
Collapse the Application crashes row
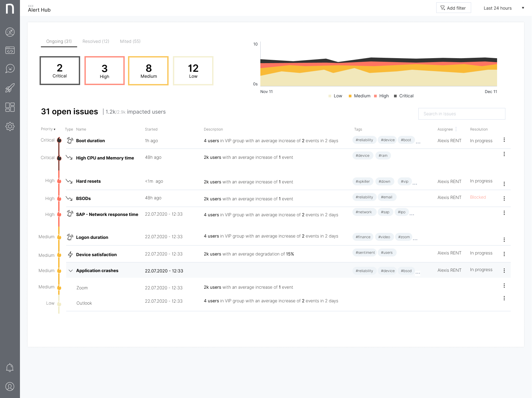coord(70,271)
